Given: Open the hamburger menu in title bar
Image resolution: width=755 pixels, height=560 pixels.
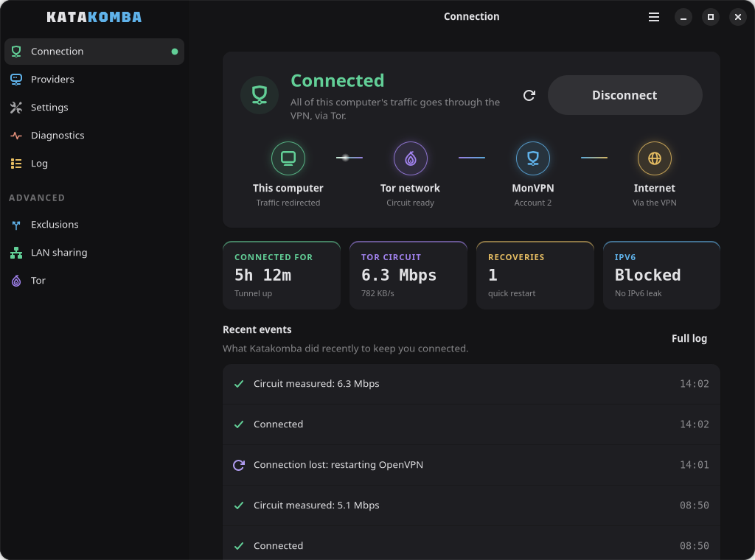Looking at the screenshot, I should click(x=654, y=18).
